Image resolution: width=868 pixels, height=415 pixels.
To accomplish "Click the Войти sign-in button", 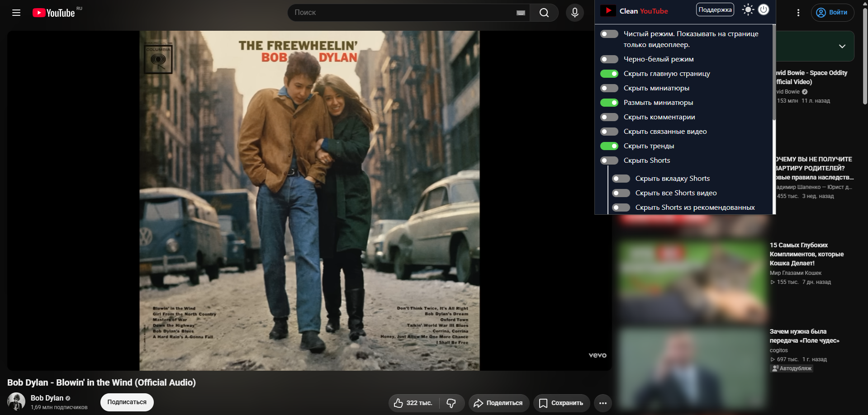I will click(832, 13).
